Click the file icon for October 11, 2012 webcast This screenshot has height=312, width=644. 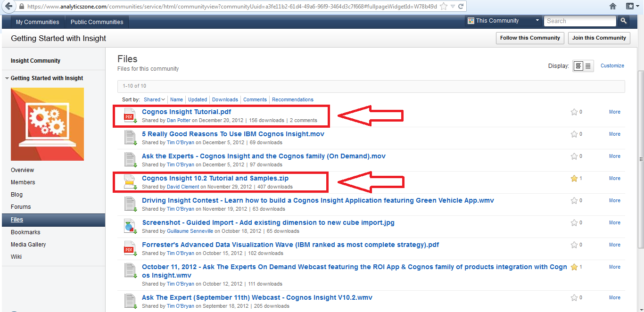coord(130,271)
